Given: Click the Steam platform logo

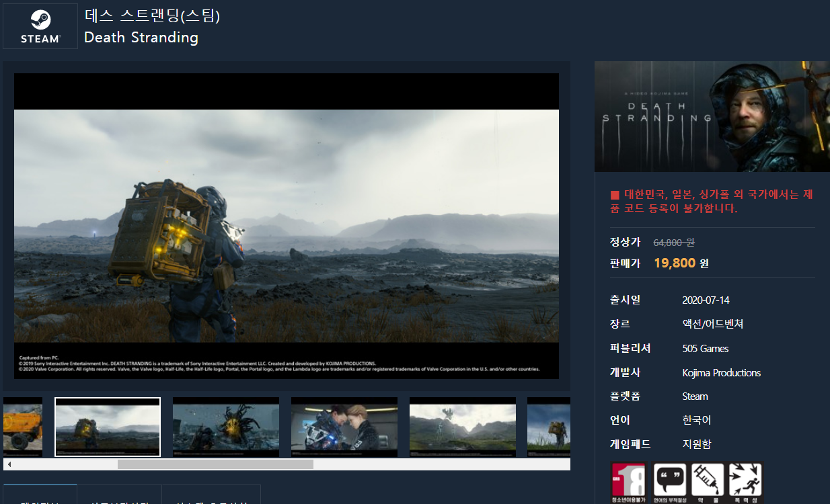Looking at the screenshot, I should [40, 26].
